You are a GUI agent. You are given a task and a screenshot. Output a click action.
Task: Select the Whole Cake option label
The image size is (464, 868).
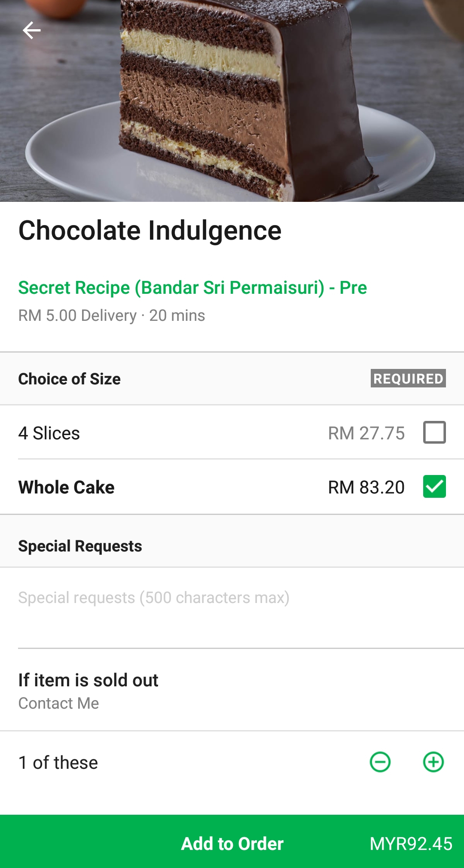tap(67, 487)
